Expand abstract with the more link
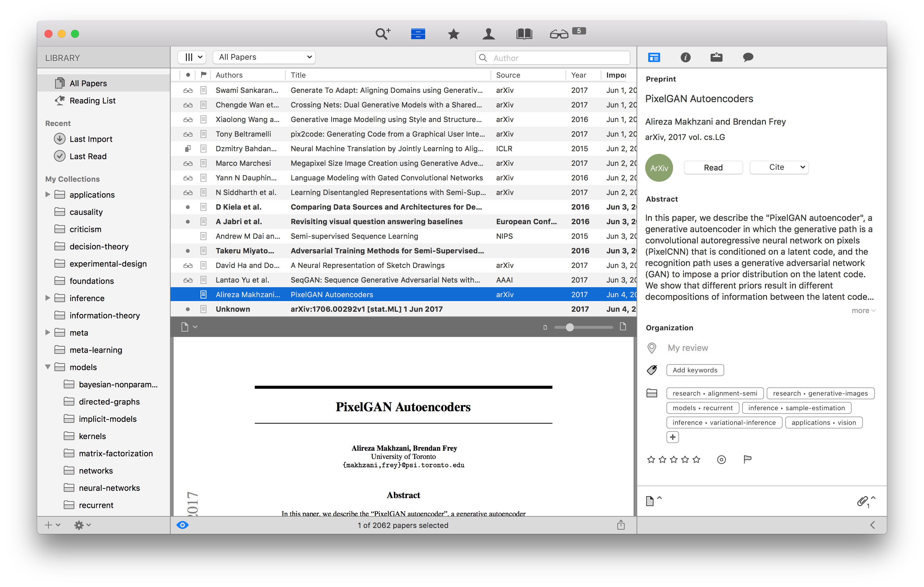Screen dimensions: 924x587 coord(863,310)
